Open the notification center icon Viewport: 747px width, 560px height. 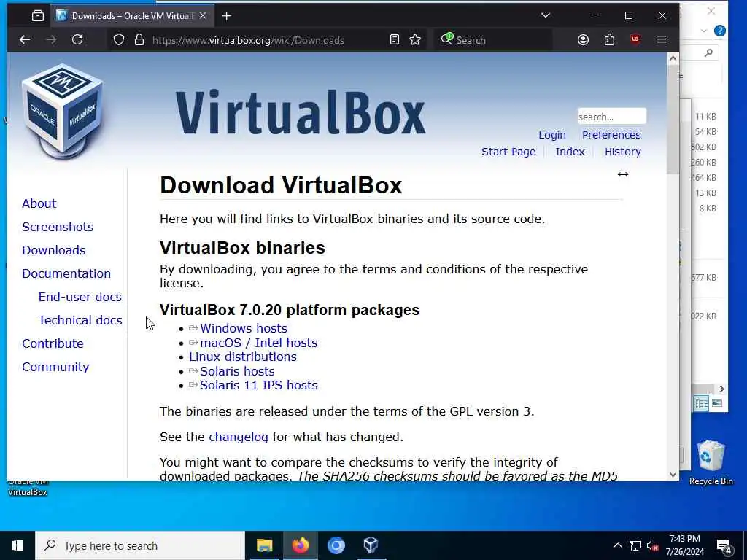724,546
